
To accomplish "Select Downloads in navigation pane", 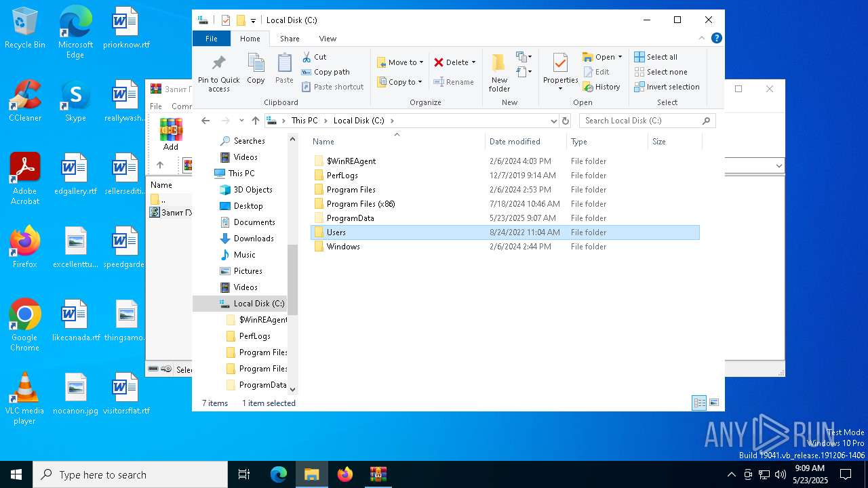I will pyautogui.click(x=254, y=239).
